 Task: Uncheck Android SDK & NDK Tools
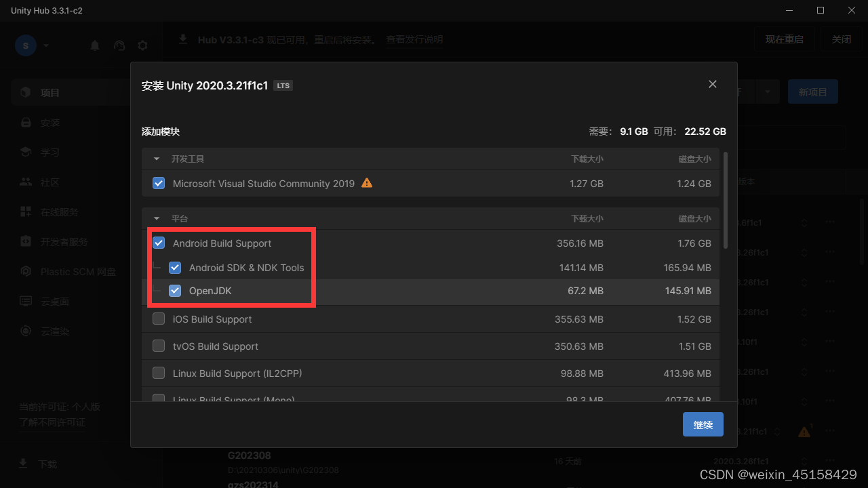tap(175, 267)
